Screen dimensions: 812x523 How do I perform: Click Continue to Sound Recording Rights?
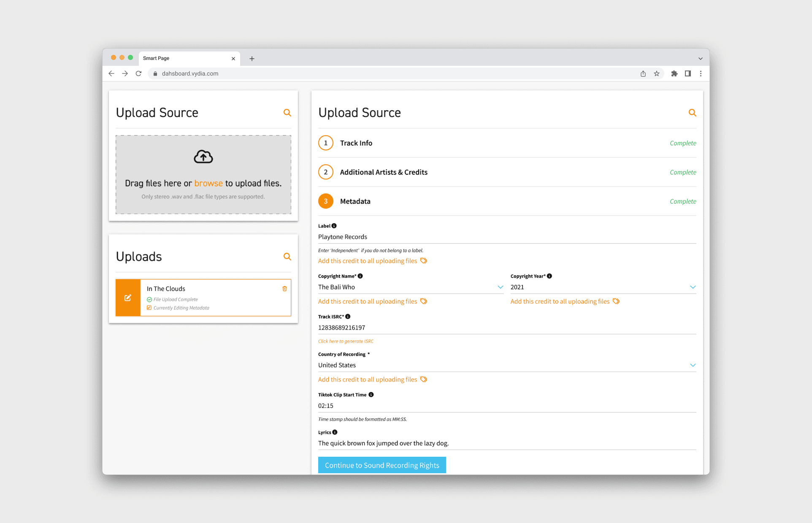coord(382,465)
